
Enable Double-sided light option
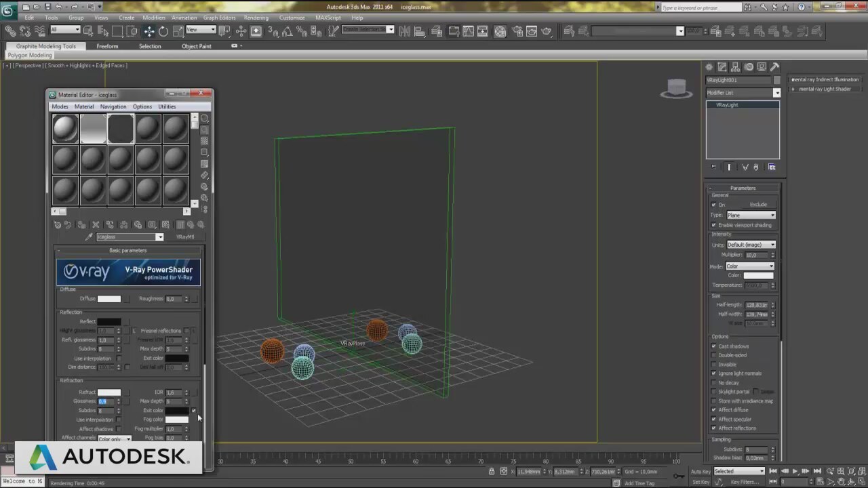713,355
